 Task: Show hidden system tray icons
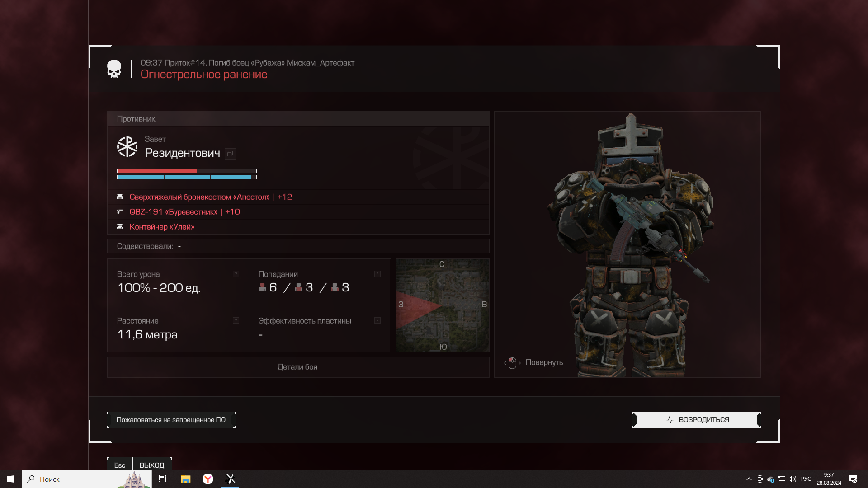pyautogui.click(x=749, y=479)
